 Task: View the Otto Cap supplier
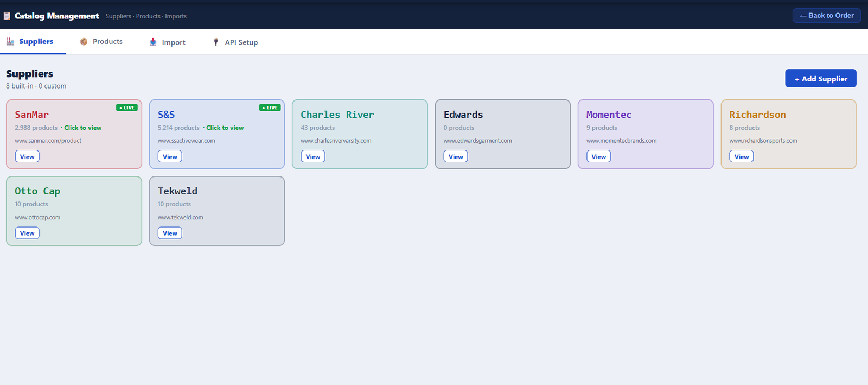click(x=27, y=233)
